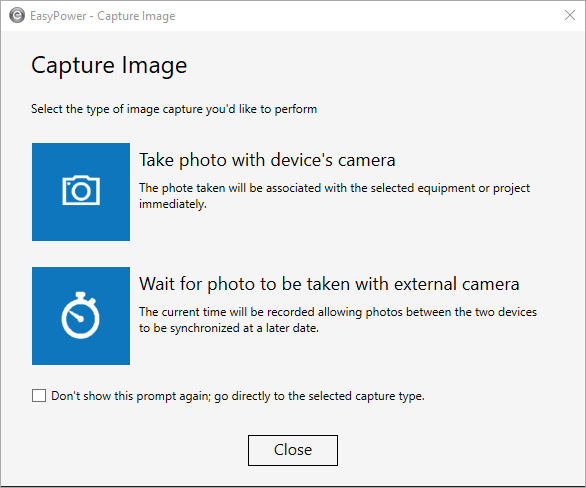Viewport: 586px width, 488px height.
Task: Click the EasyPower logo in title bar
Action: (17, 16)
